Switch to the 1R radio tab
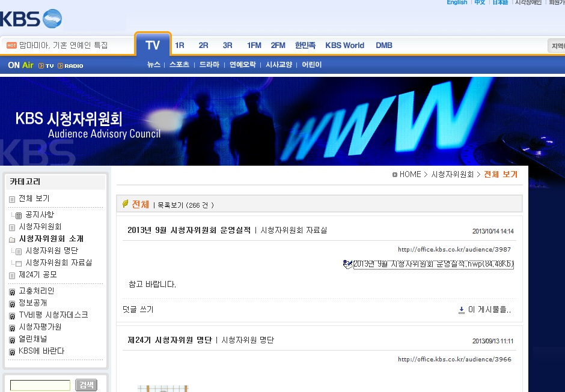The image size is (565, 392). tap(180, 46)
